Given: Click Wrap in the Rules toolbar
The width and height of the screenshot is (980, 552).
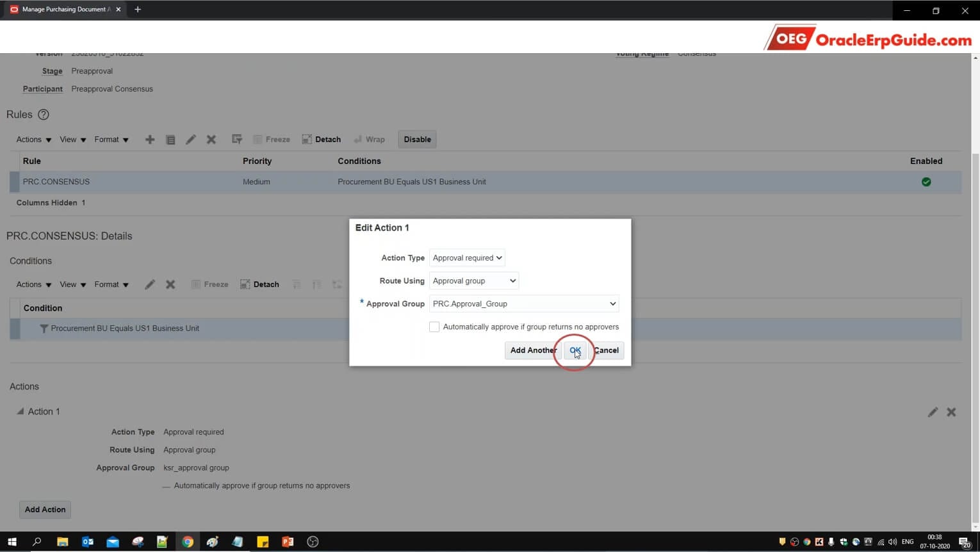Looking at the screenshot, I should pos(370,140).
